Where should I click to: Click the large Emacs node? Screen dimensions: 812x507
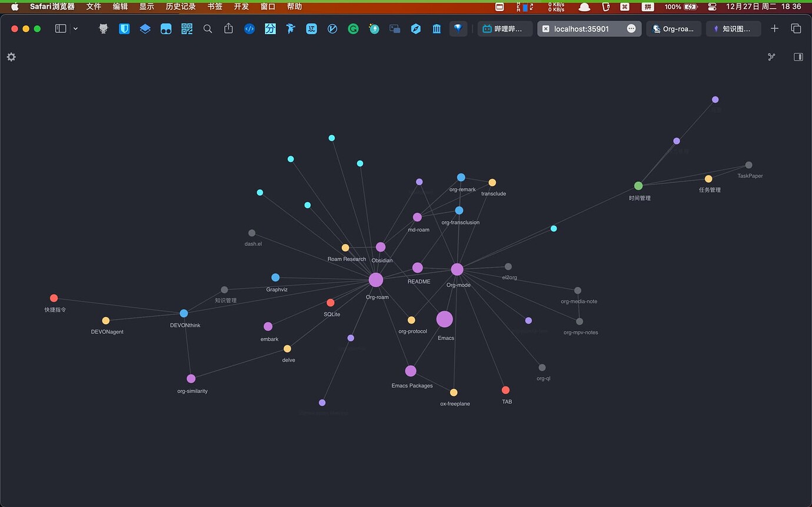(x=444, y=319)
